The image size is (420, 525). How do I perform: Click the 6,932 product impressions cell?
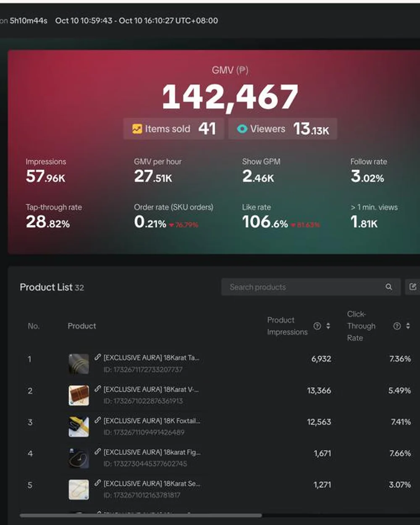pos(321,359)
